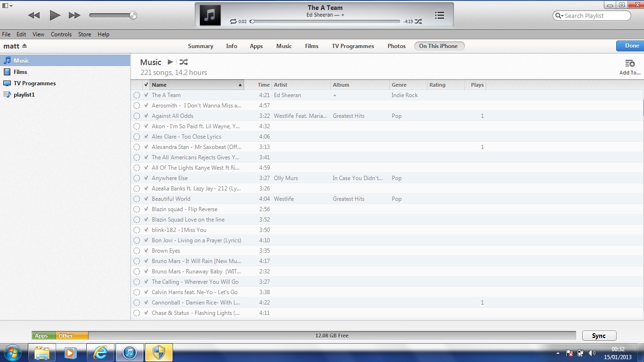Click sync status circle for Cannonball song
644x362 pixels.
[137, 303]
